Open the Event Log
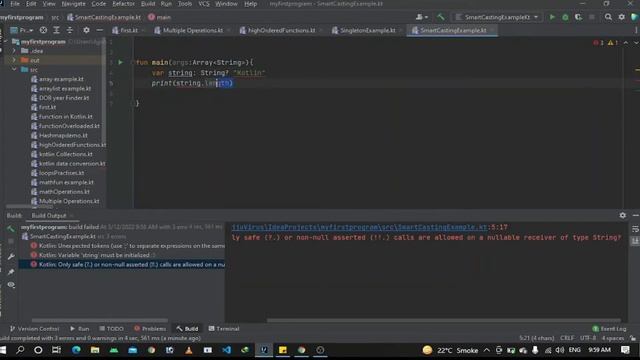 click(x=609, y=329)
